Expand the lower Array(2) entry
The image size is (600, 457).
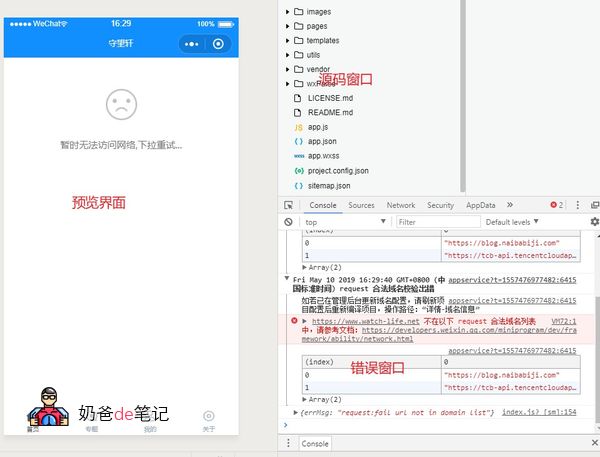[305, 400]
